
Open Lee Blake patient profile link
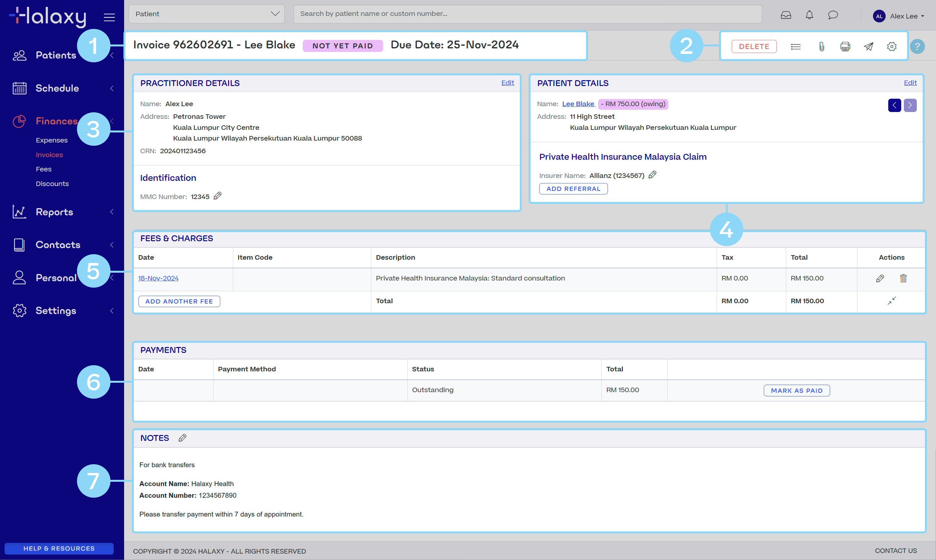(578, 104)
